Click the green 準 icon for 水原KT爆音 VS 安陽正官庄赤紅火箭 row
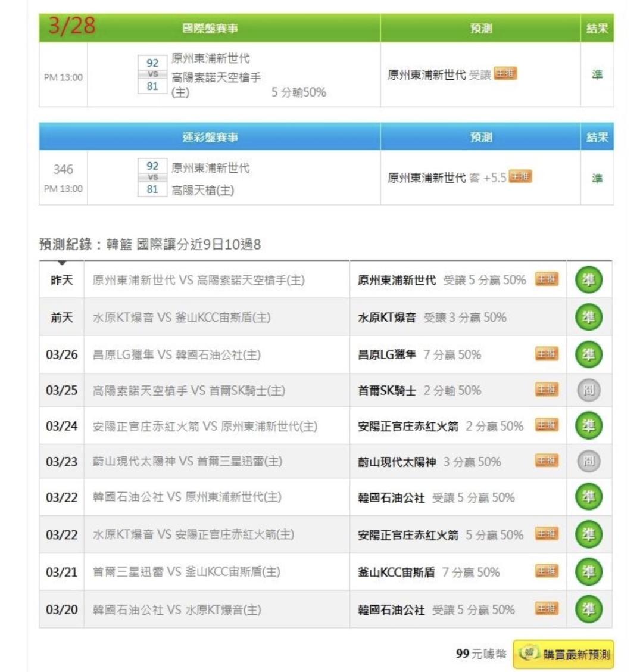The height and width of the screenshot is (672, 643). [x=589, y=534]
